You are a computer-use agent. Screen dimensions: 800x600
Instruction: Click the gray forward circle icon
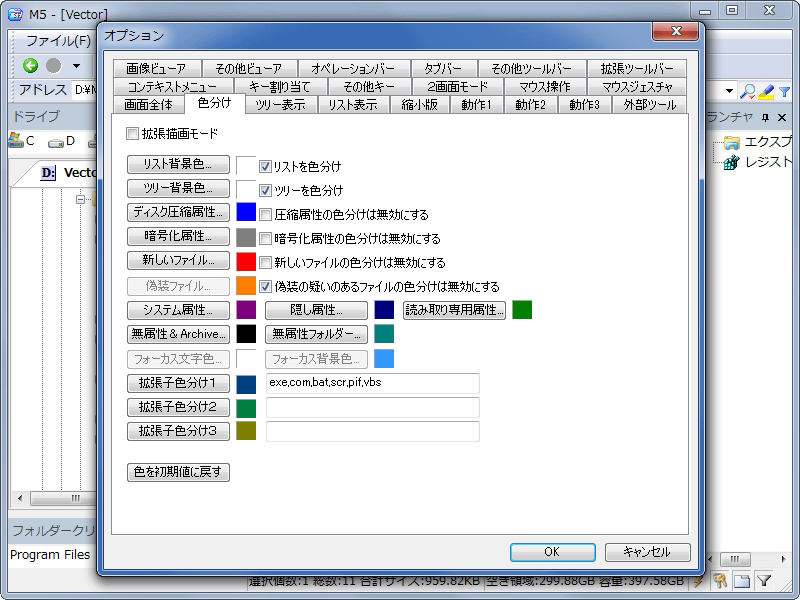(54, 65)
